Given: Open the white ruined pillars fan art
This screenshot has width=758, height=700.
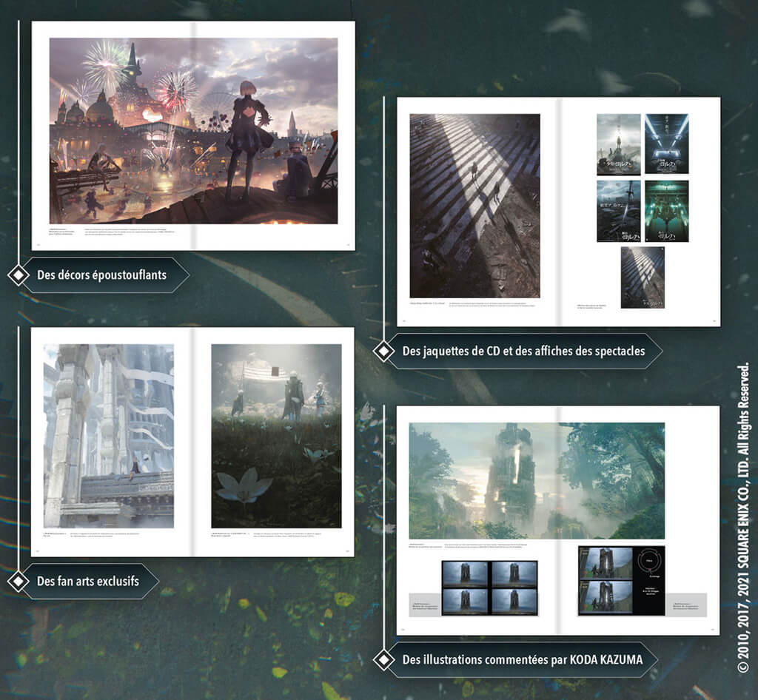Looking at the screenshot, I should (x=109, y=436).
